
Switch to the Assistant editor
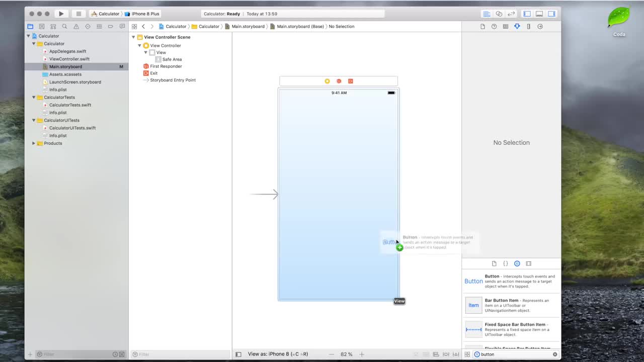click(499, 14)
